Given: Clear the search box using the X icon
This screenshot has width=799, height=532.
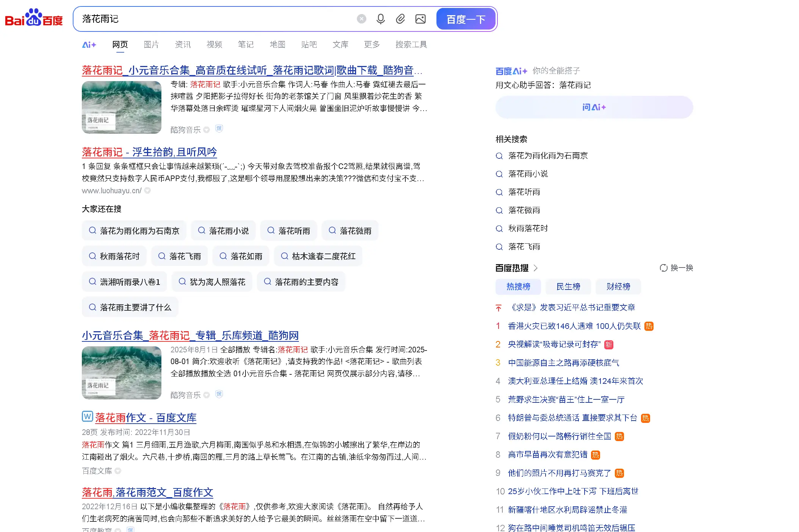Looking at the screenshot, I should (x=361, y=19).
